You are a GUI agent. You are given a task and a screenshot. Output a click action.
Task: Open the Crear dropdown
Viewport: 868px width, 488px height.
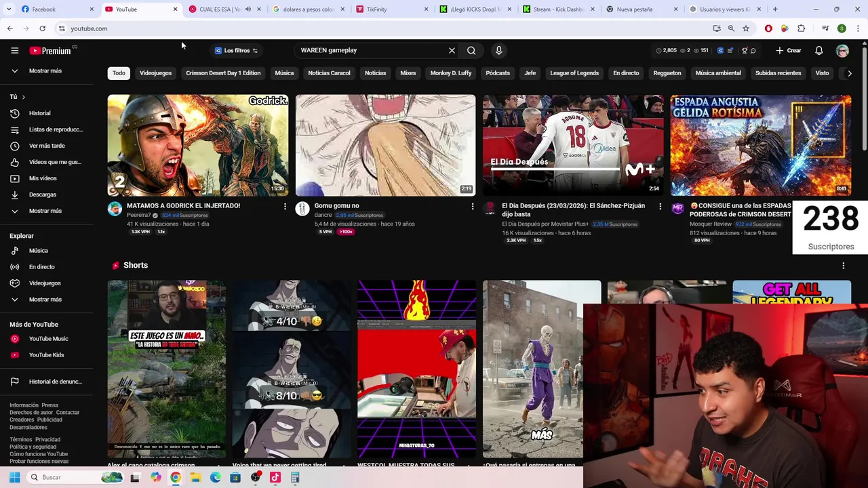789,51
